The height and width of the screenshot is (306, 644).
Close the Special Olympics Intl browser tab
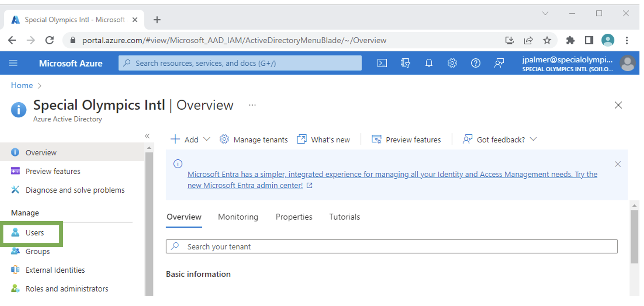click(135, 20)
